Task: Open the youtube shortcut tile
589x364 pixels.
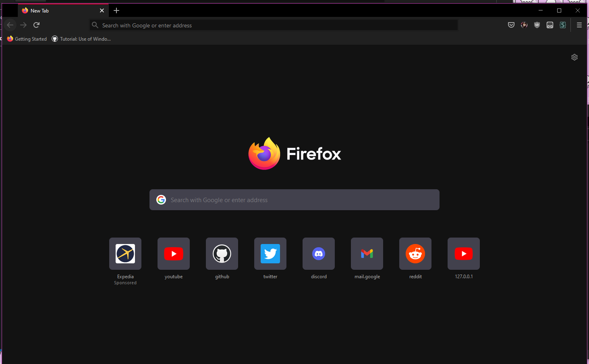Action: [x=174, y=254]
